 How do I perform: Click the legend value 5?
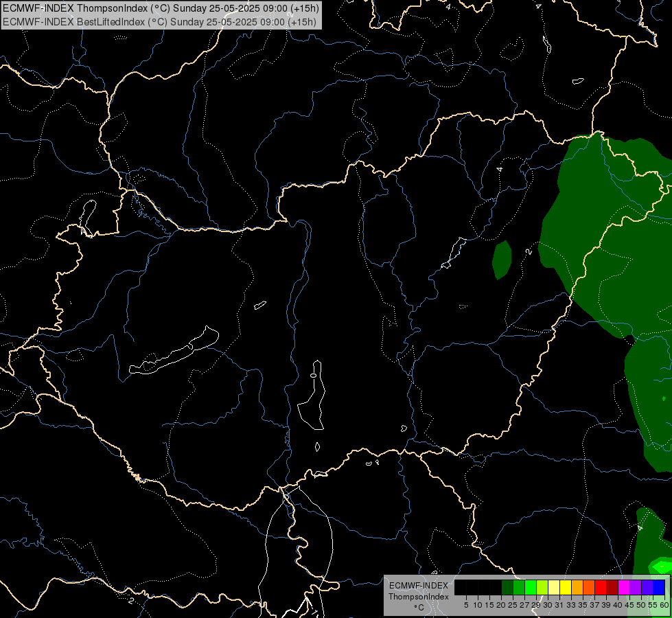[x=466, y=605]
